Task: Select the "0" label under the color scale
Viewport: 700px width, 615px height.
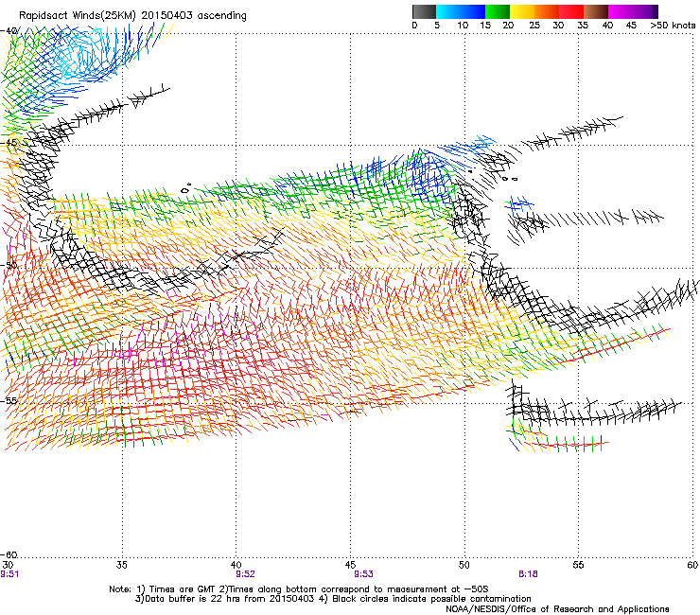Action: point(414,26)
